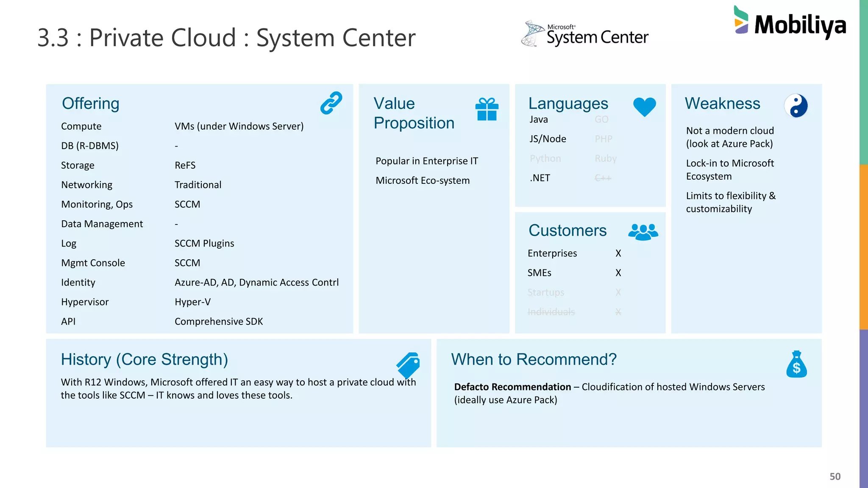Viewport: 868px width, 488px height.
Task: Select VMs (under Windows Server) text
Action: coord(239,126)
